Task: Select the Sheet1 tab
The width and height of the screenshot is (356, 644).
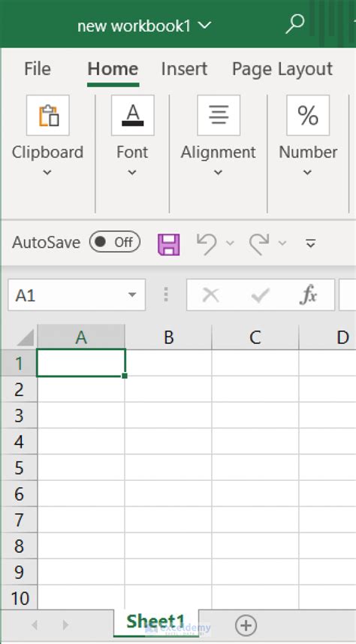Action: tap(155, 622)
